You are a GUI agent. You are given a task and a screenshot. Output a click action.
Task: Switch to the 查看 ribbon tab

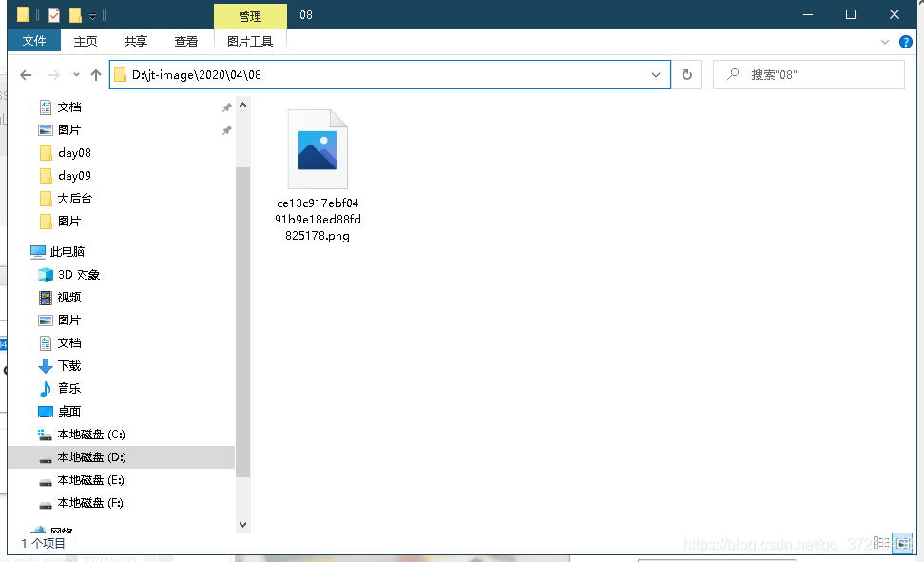(186, 41)
